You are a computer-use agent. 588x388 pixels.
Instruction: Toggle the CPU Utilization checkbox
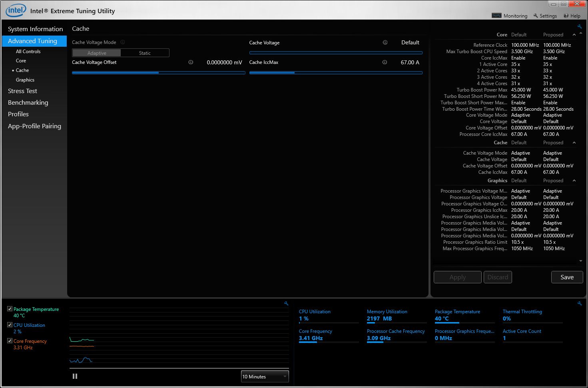(x=10, y=325)
